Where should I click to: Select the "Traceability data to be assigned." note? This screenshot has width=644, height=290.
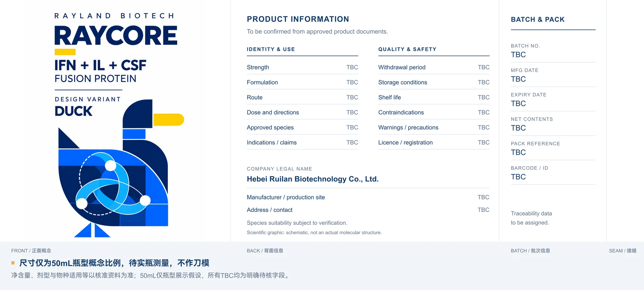click(x=531, y=218)
